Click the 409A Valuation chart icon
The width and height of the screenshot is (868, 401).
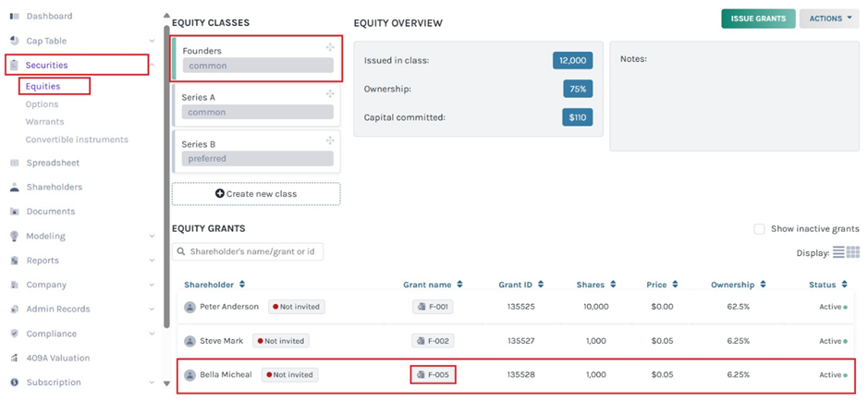click(15, 358)
